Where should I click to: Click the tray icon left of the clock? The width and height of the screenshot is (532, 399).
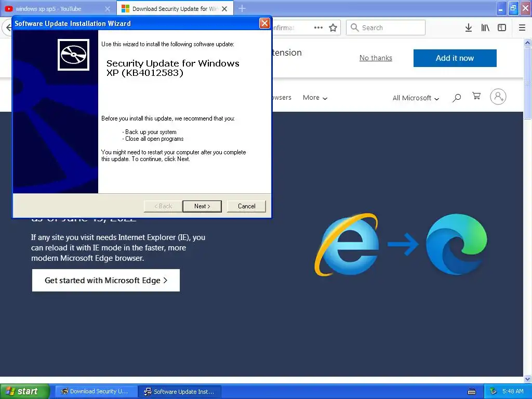tap(493, 391)
